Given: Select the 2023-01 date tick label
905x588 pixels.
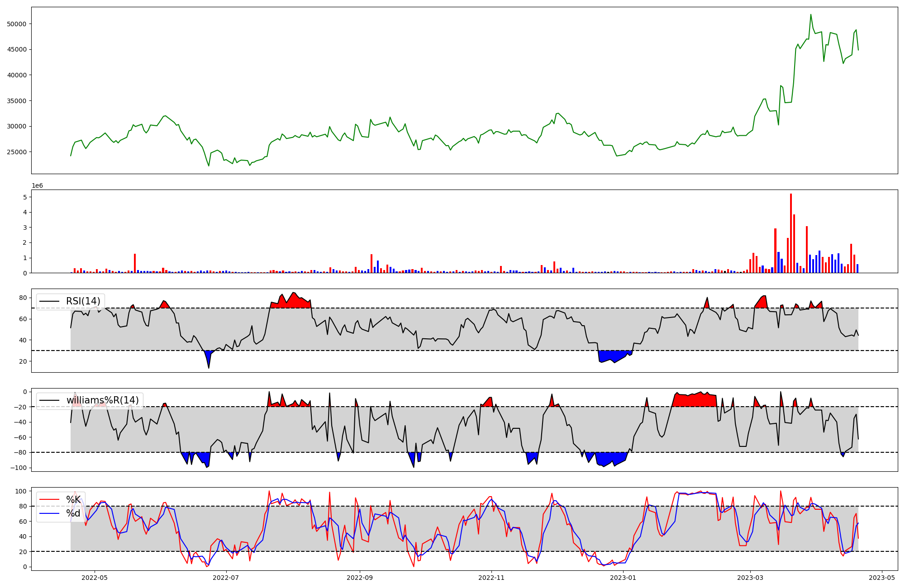Looking at the screenshot, I should pyautogui.click(x=623, y=578).
